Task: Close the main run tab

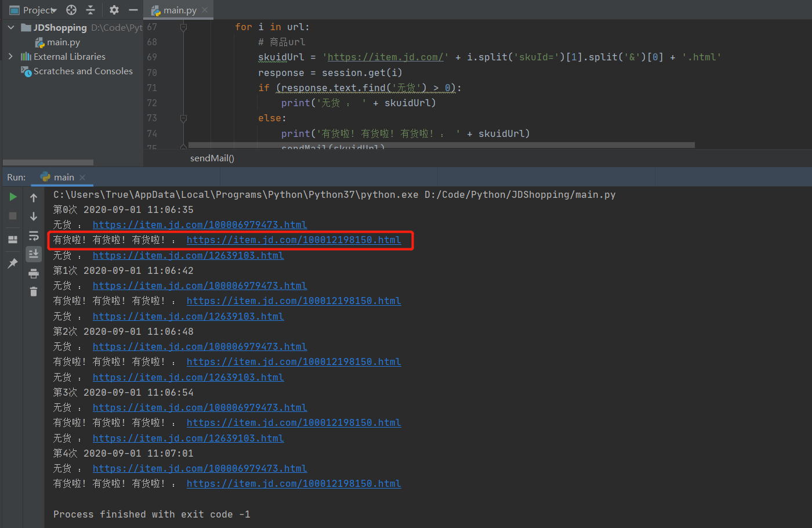Action: [x=82, y=177]
